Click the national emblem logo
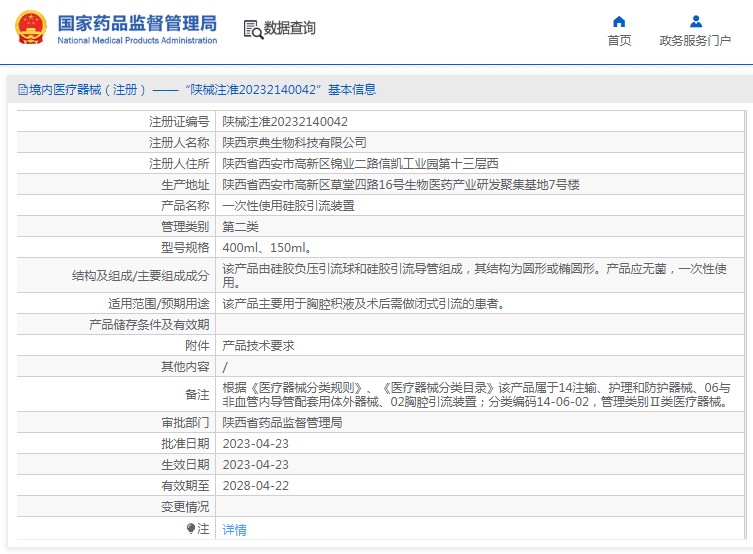Screen dimensions: 753x554 tap(31, 28)
